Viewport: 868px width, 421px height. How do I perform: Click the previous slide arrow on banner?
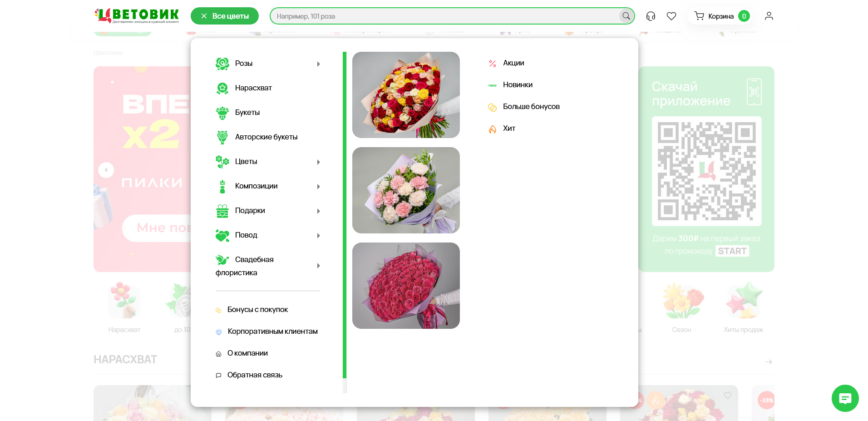(x=106, y=170)
